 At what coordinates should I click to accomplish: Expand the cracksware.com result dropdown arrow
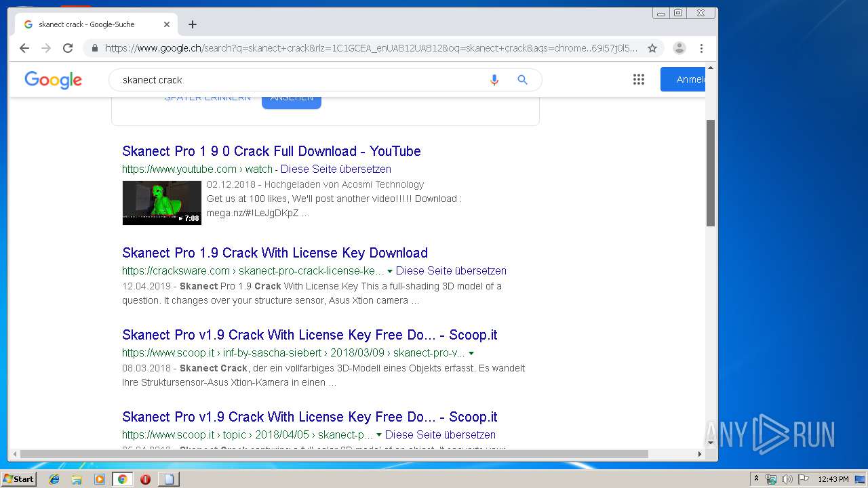pos(390,271)
